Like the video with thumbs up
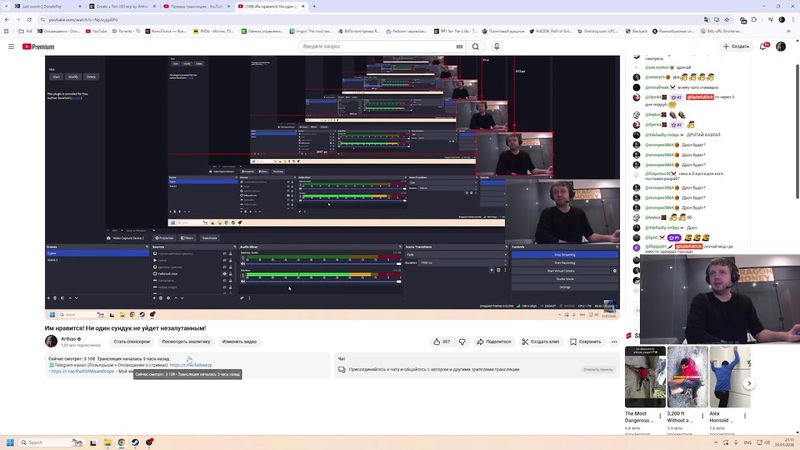The image size is (800, 450). 441,341
